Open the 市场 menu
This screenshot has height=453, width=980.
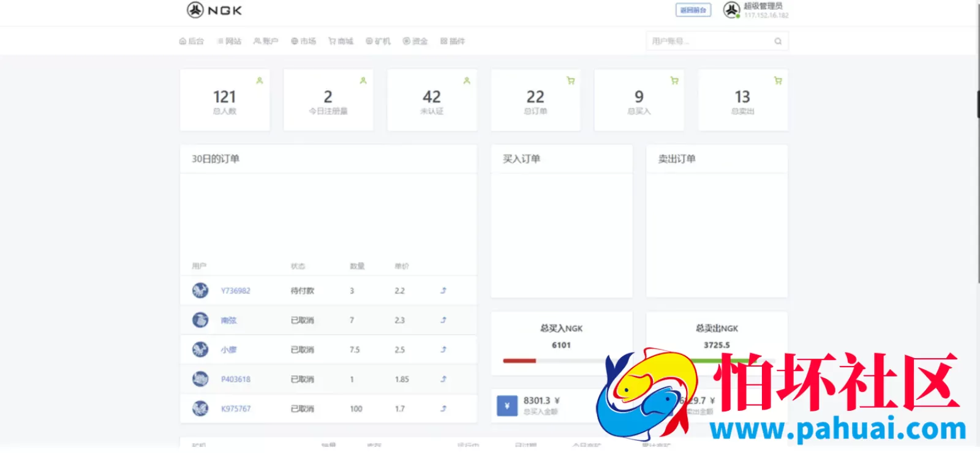pos(304,42)
